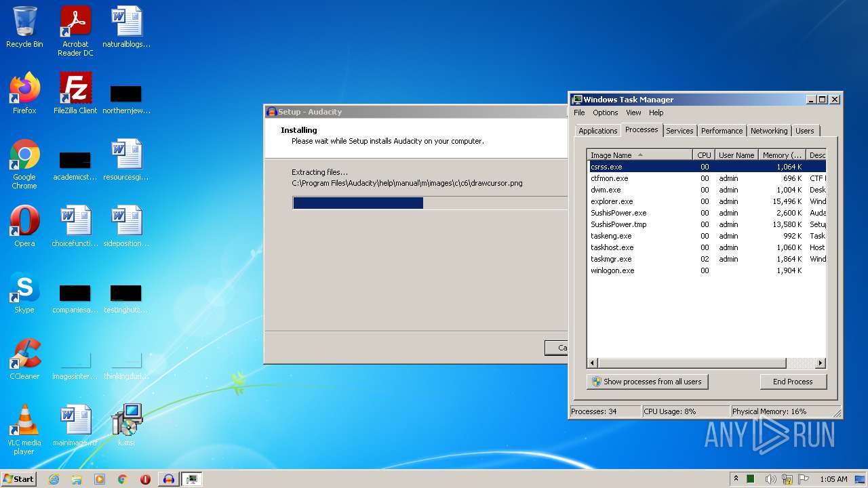
Task: Open Task Manager Help menu
Action: tap(656, 113)
